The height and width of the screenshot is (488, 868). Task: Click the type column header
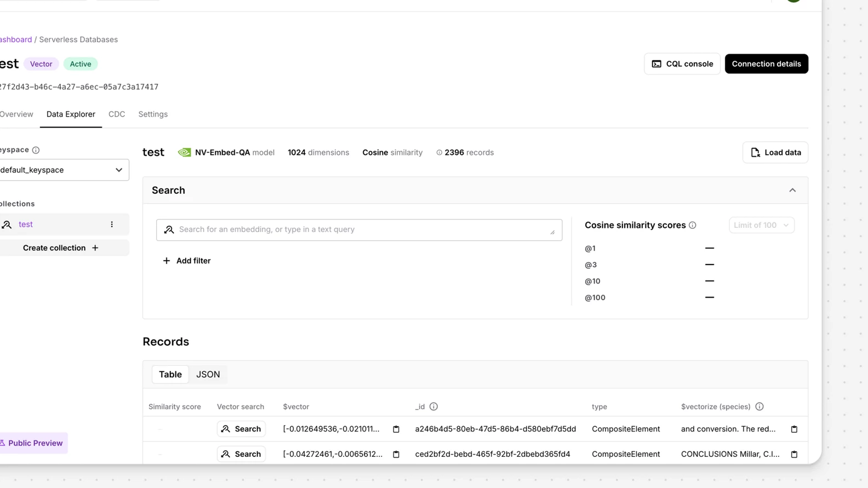tap(599, 407)
